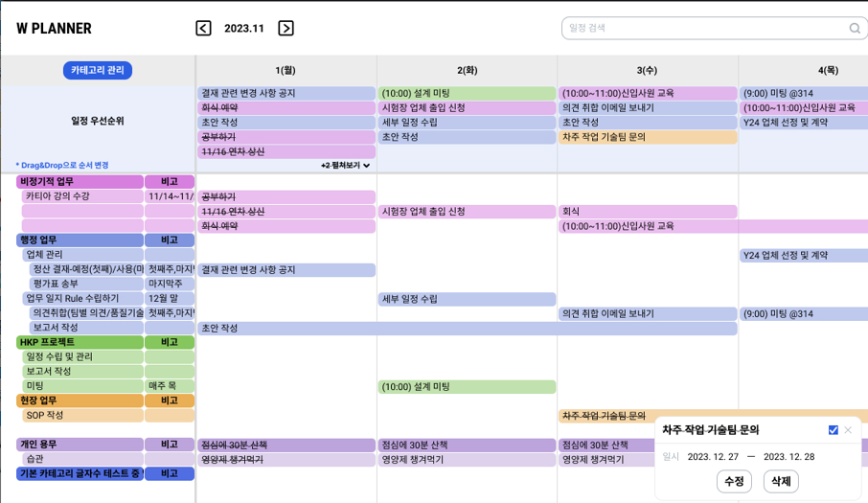868x503 pixels.
Task: Close the 차주 작업 기술팀 문의 popup
Action: coord(848,430)
